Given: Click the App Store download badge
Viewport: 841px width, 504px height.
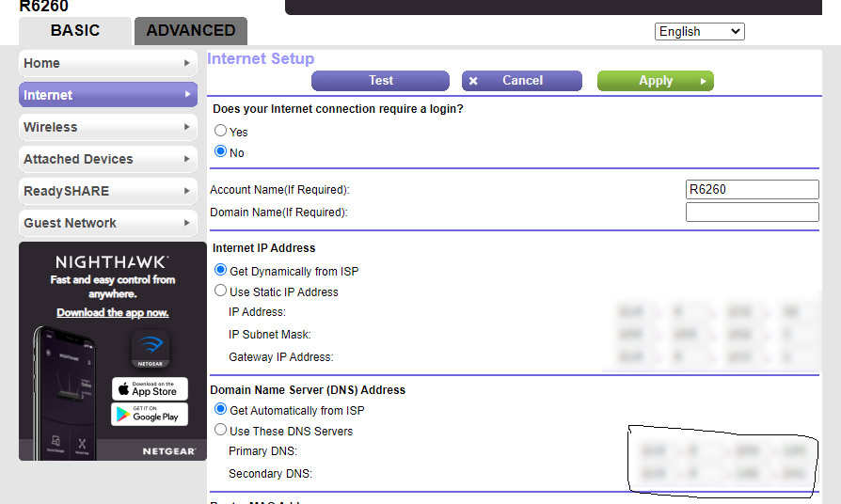Looking at the screenshot, I should (150, 388).
